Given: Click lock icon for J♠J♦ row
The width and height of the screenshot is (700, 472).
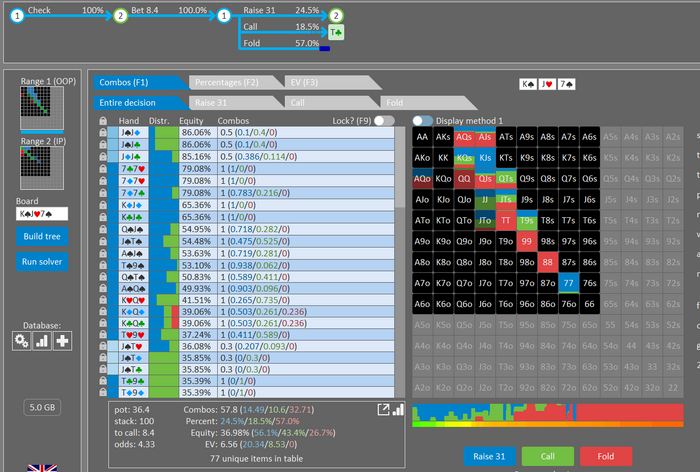Looking at the screenshot, I should point(103,133).
